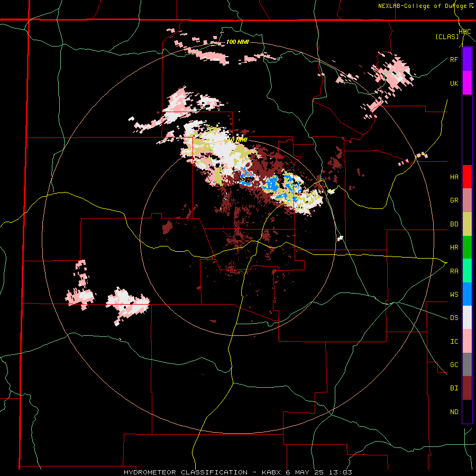476x476 pixels.
Task: Click the "NEXLAB-College of DuPage" credit text
Action: 424,6
